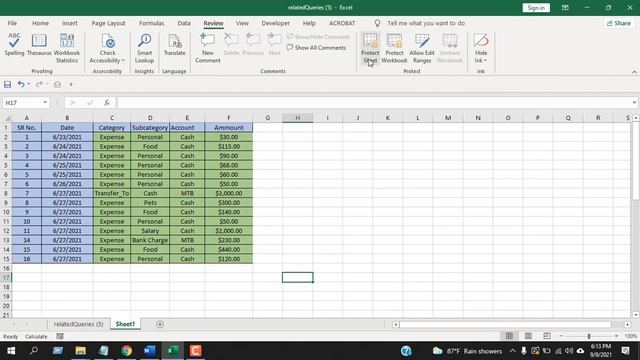Open Ribbon Display Options
Viewport: 640px width, 360px height.
pos(565,8)
